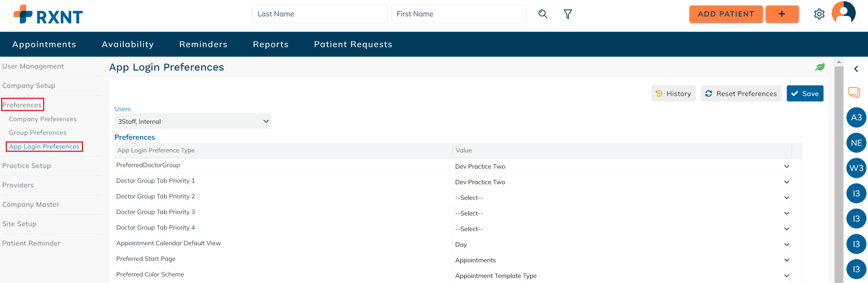Image resolution: width=868 pixels, height=283 pixels.
Task: Click the vertical page scrollbar track
Action: (839, 174)
